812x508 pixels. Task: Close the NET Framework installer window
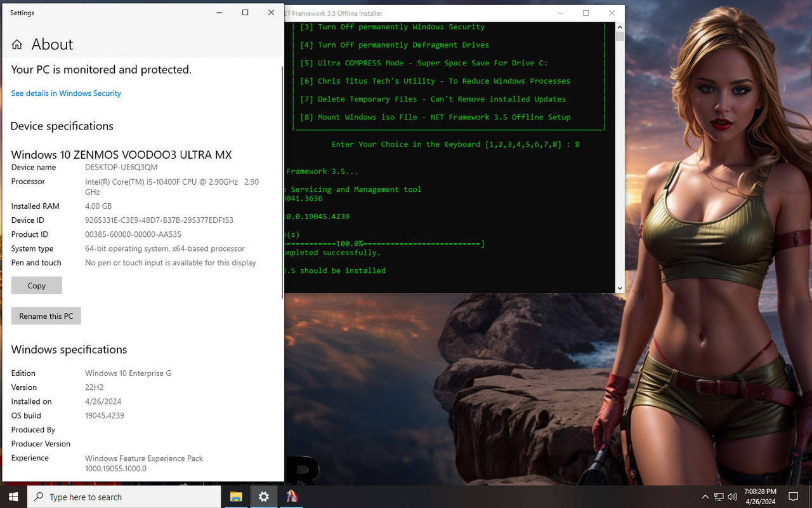tap(612, 13)
